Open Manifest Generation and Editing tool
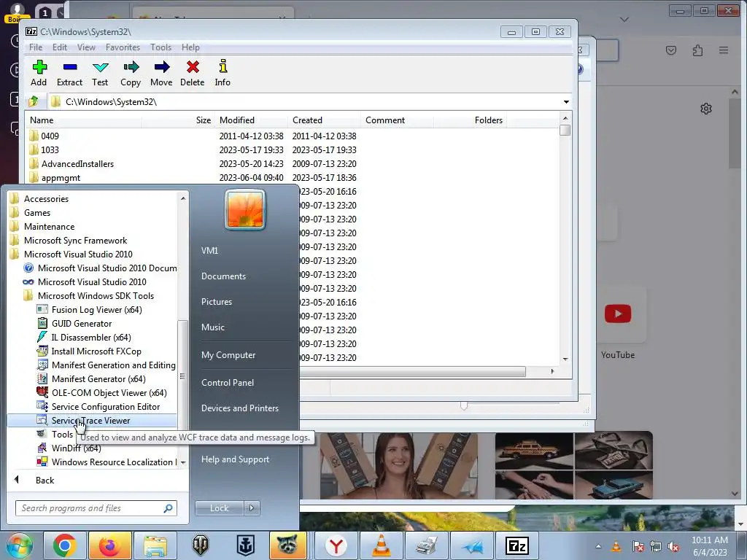Screen dimensions: 747x560 pyautogui.click(x=107, y=365)
